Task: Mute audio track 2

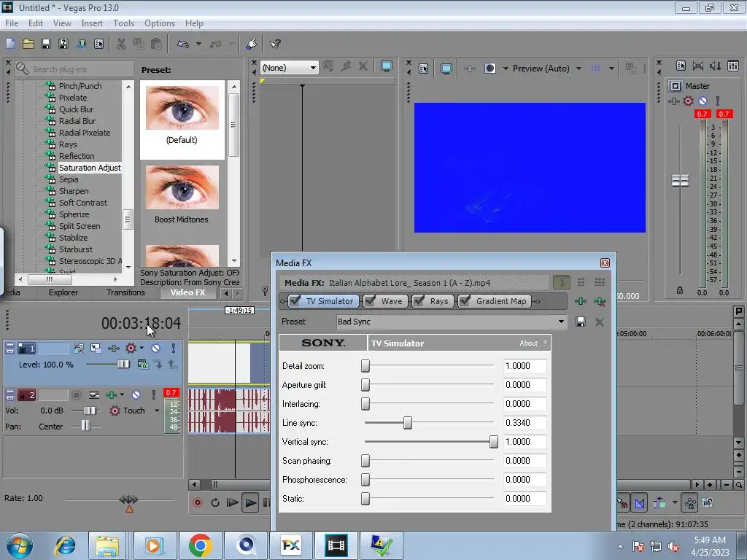Action: 136,394
